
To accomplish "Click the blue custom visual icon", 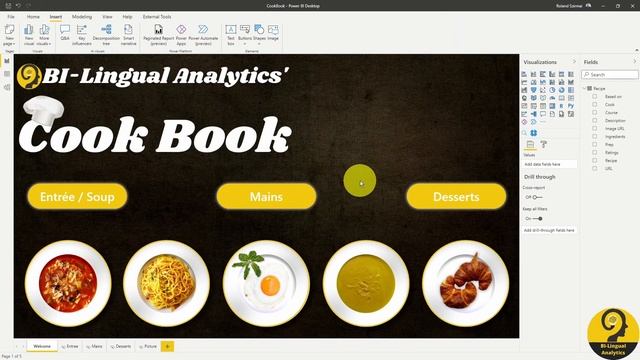I will tap(533, 133).
